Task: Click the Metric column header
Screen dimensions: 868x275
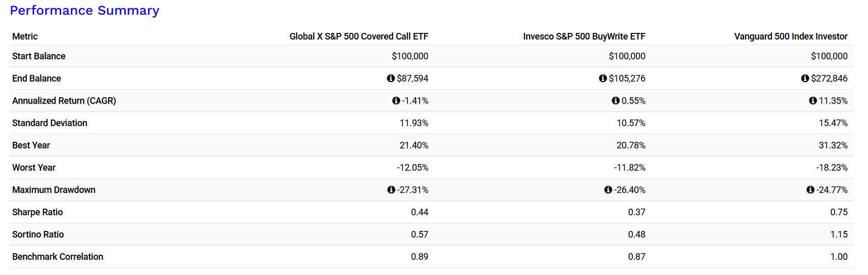Action: [25, 36]
